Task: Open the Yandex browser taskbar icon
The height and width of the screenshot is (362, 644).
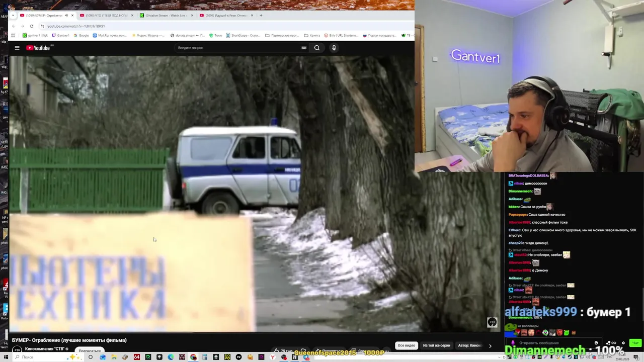Action: point(272,357)
